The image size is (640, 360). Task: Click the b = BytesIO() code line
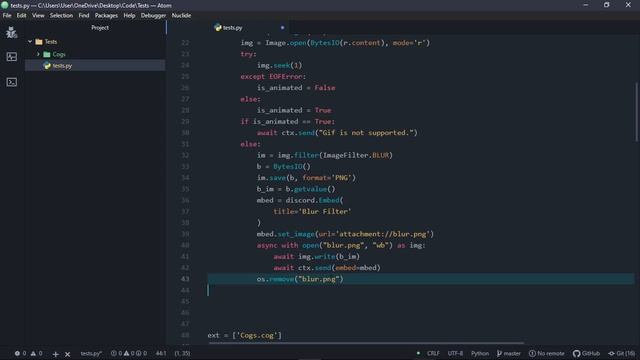283,167
